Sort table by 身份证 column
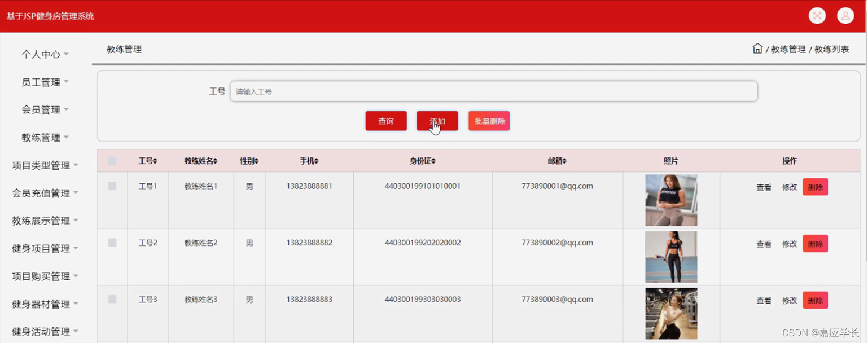 [x=423, y=161]
